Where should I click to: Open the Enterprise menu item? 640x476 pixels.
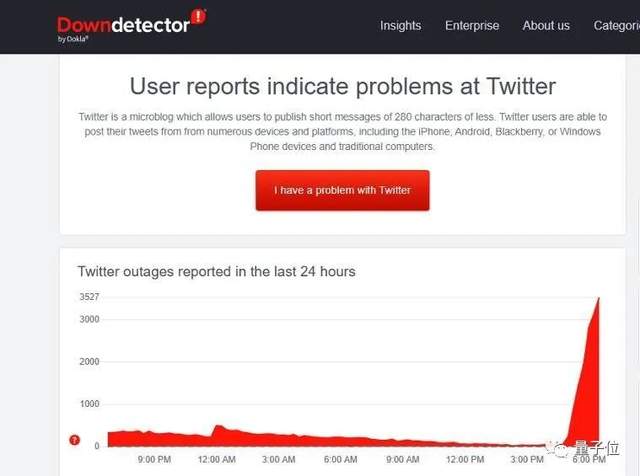click(472, 25)
